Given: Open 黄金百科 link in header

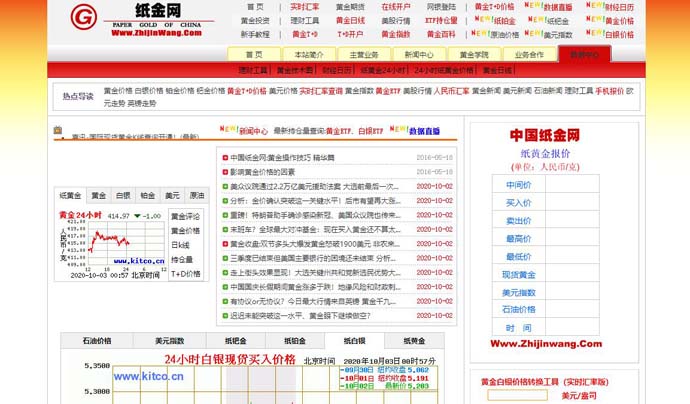Looking at the screenshot, I should [x=441, y=34].
